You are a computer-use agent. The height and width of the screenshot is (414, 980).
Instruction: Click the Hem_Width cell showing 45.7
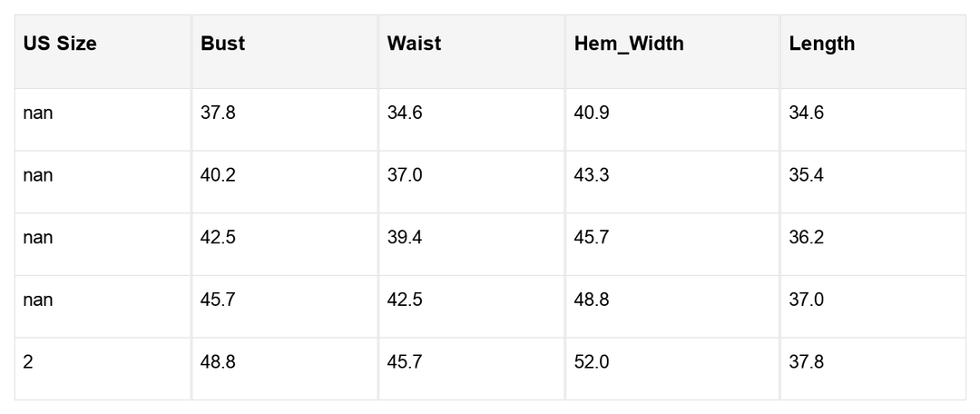[592, 238]
